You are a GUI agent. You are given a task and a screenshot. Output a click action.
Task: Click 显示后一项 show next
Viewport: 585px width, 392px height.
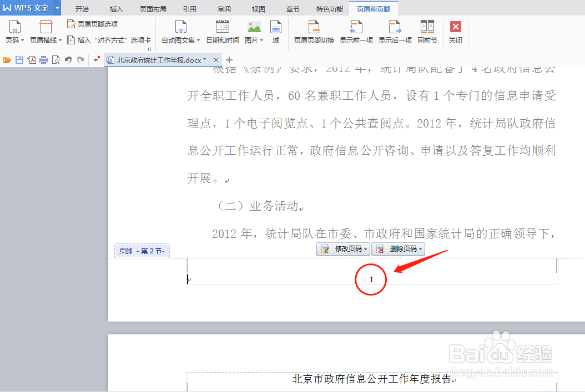pos(395,32)
